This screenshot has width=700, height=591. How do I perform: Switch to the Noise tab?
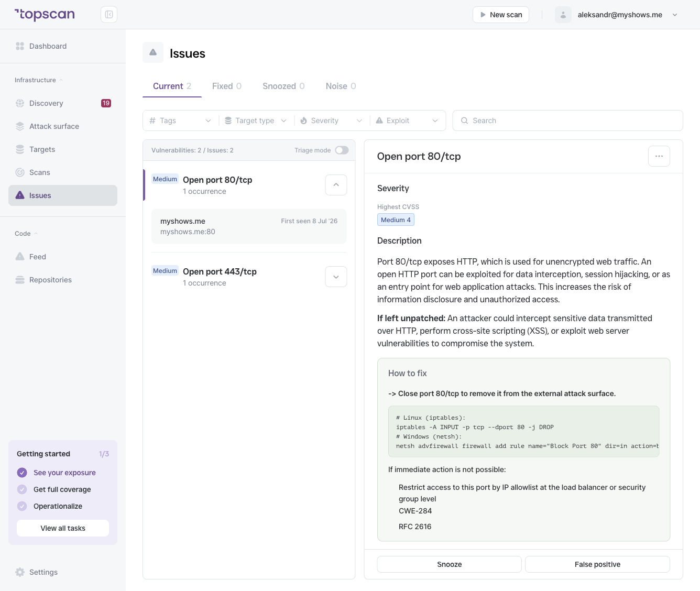[x=341, y=86]
